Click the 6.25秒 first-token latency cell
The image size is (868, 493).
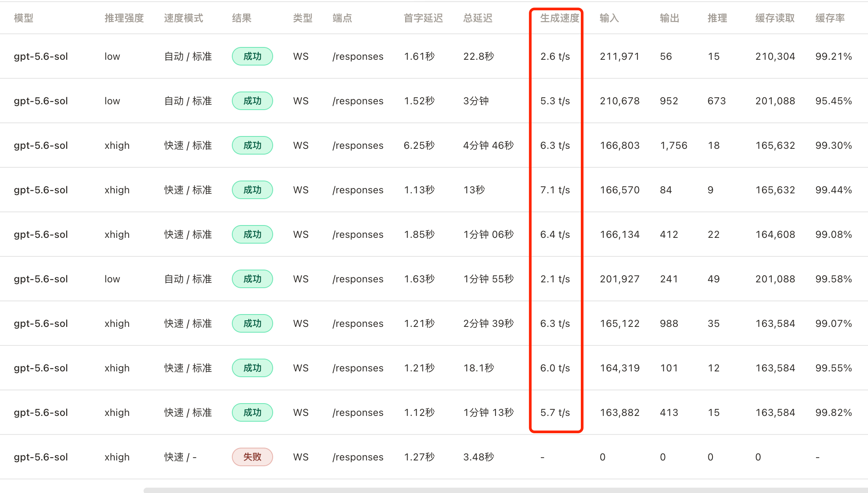pos(419,146)
